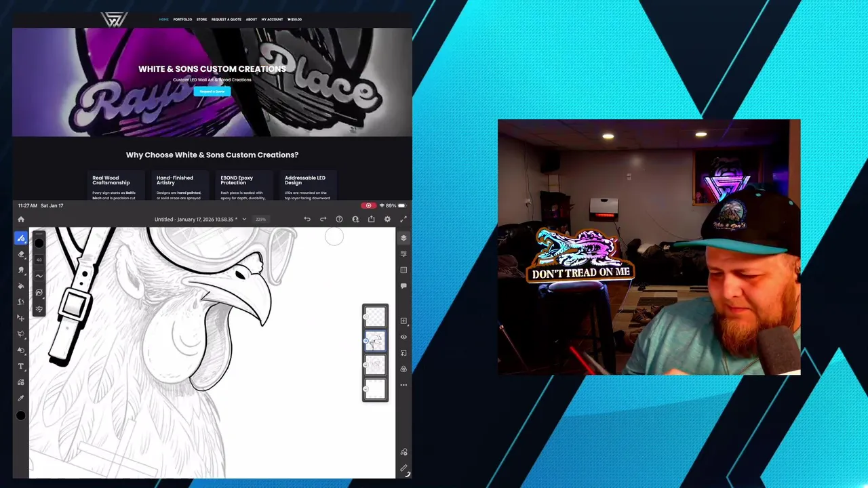Select the paint bucket Fill tool
This screenshot has height=488, width=868.
pyautogui.click(x=21, y=286)
